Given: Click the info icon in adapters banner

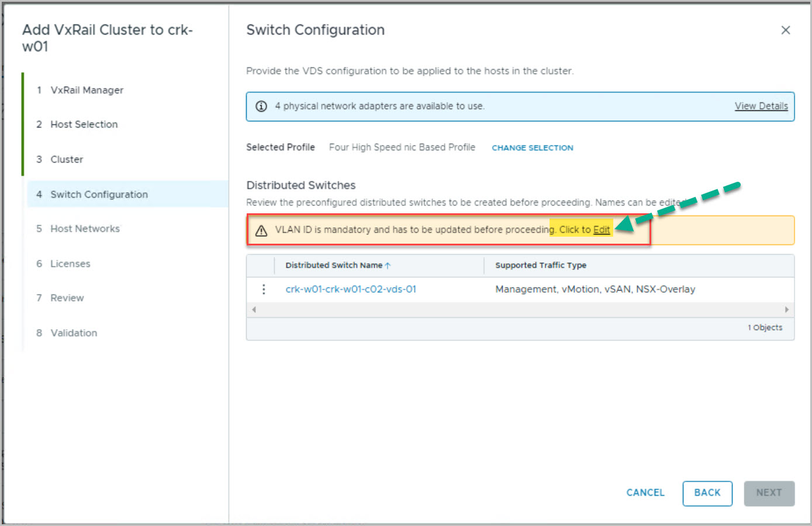Looking at the screenshot, I should click(261, 106).
